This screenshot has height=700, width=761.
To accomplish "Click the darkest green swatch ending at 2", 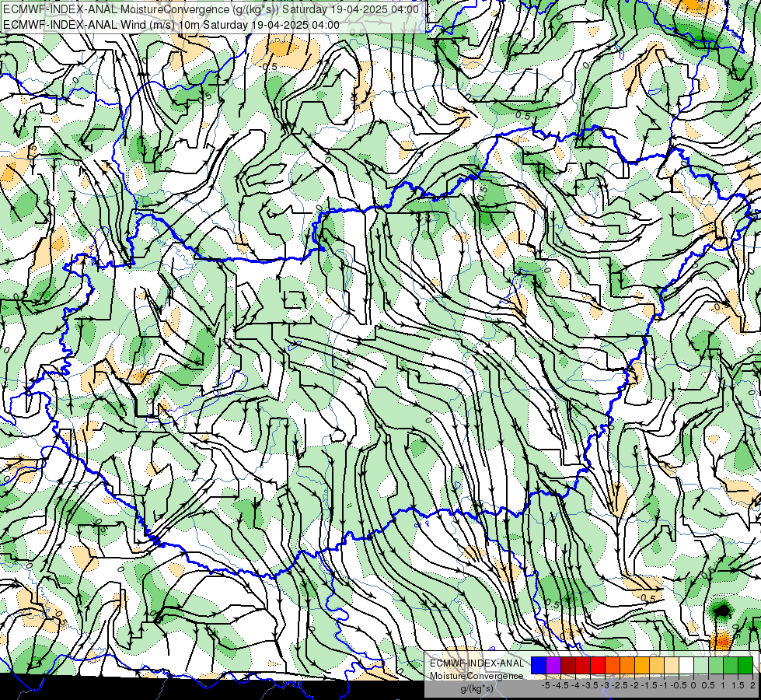I will (745, 666).
